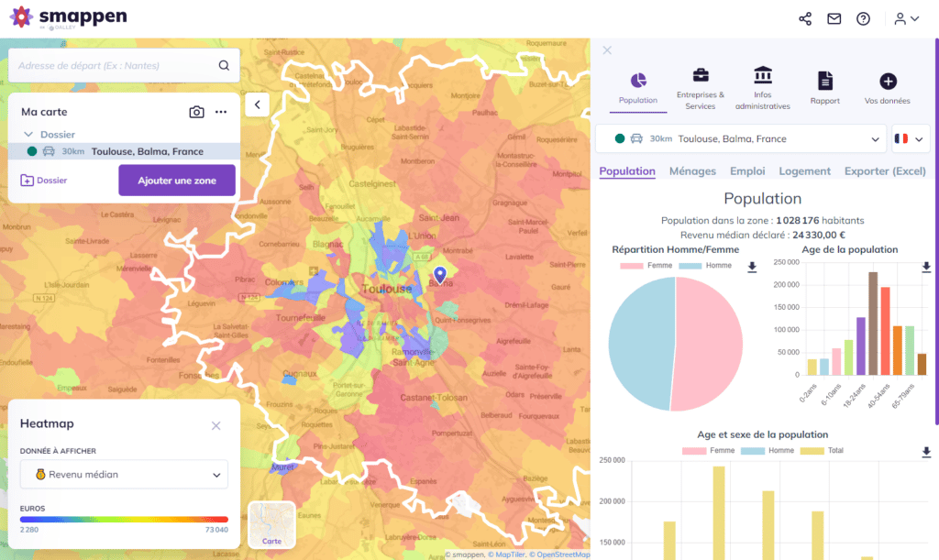This screenshot has width=939, height=560.
Task: Open the Population pie chart icon tab
Action: tap(638, 88)
